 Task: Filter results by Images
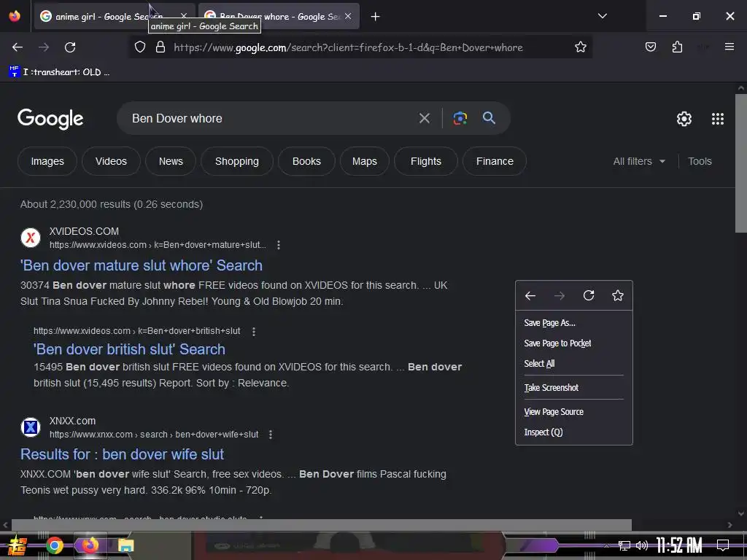click(x=47, y=161)
